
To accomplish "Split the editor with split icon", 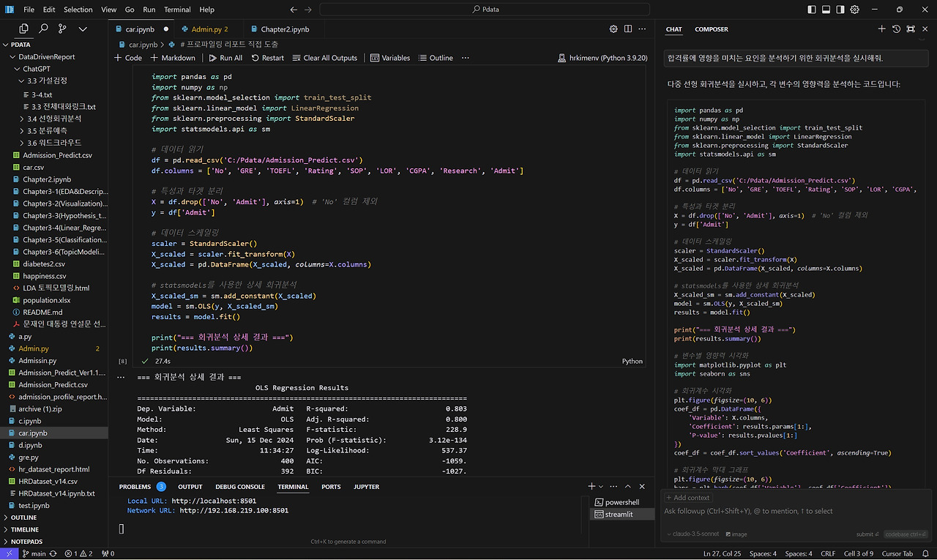I will pyautogui.click(x=628, y=29).
